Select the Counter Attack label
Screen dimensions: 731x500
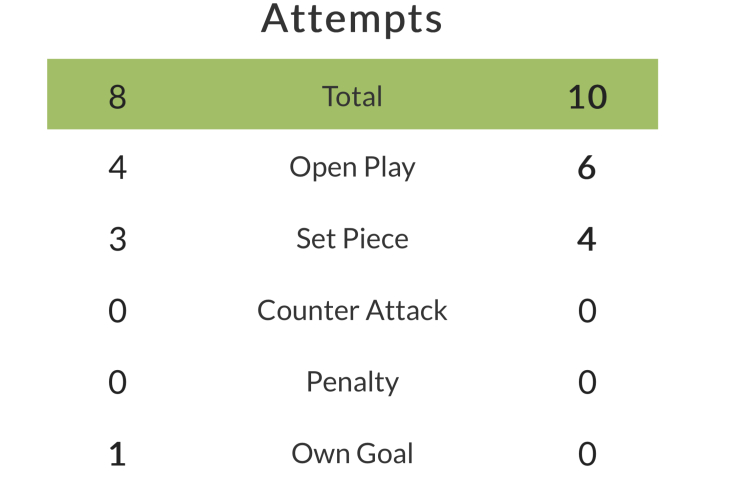[x=352, y=310]
